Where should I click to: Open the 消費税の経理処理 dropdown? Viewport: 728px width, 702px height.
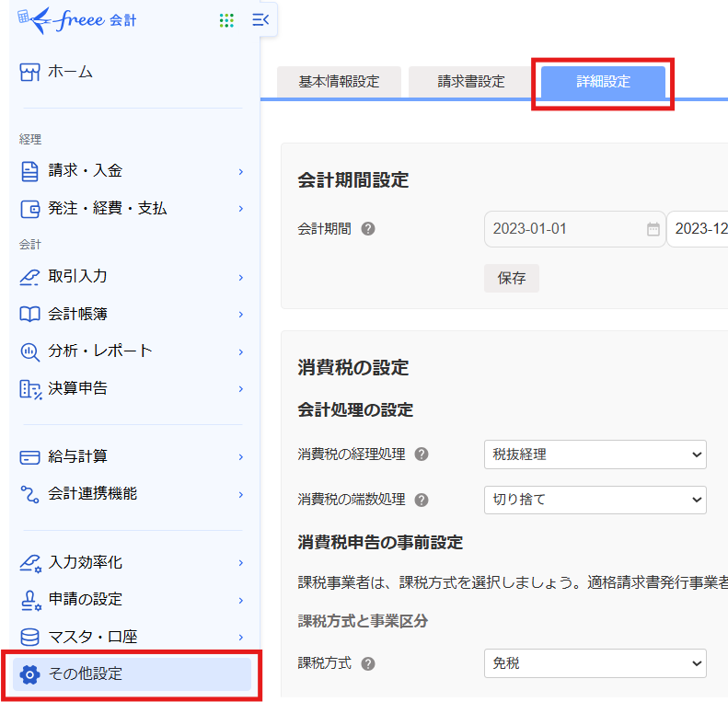point(595,455)
